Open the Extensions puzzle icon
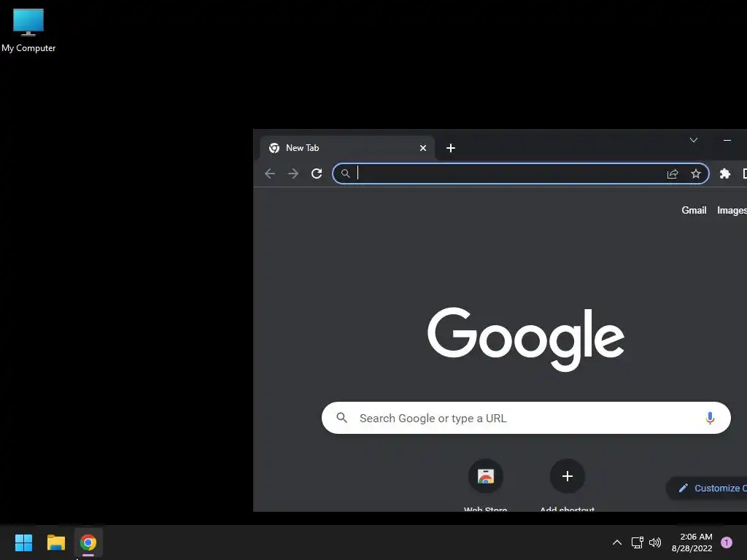 point(724,174)
